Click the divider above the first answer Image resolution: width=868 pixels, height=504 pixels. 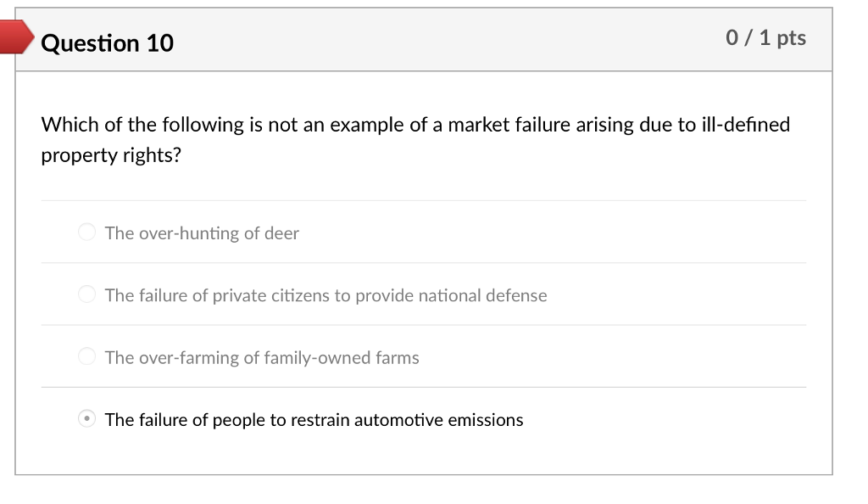[424, 200]
